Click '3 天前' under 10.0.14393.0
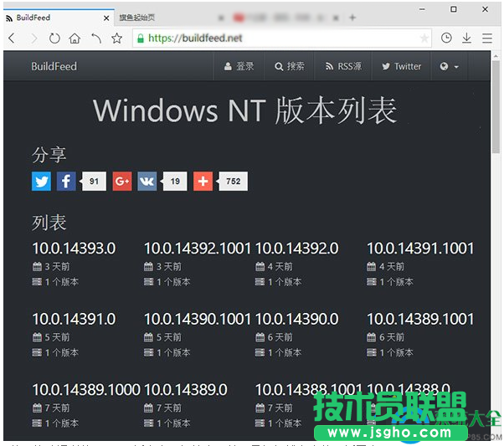 point(57,266)
